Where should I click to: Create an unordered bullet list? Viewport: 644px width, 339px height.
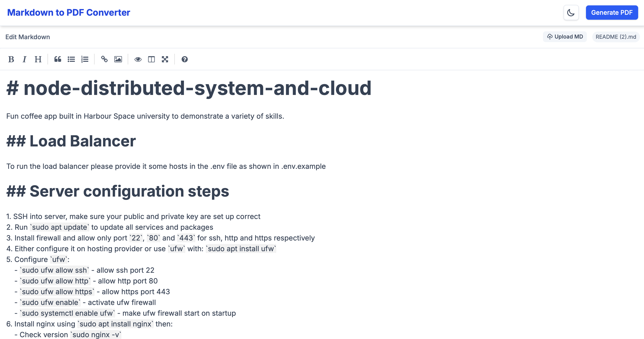71,59
